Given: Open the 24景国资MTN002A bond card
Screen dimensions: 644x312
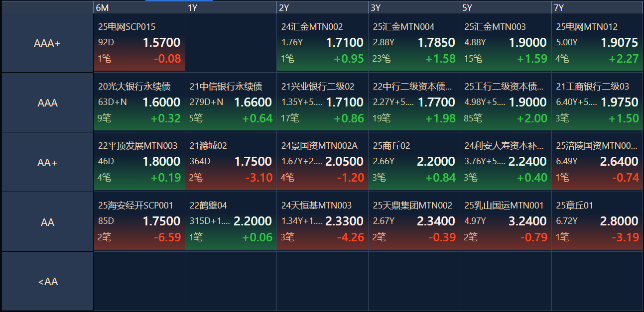Looking at the screenshot, I should pos(322,162).
